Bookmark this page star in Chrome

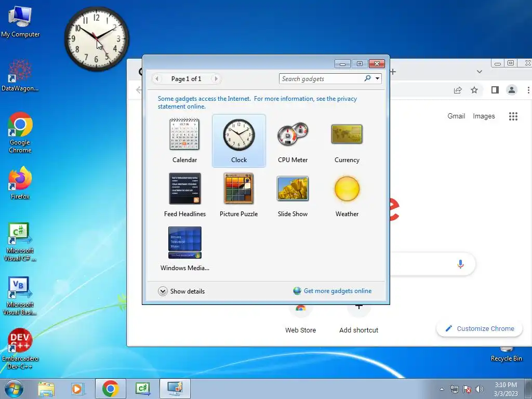(474, 90)
